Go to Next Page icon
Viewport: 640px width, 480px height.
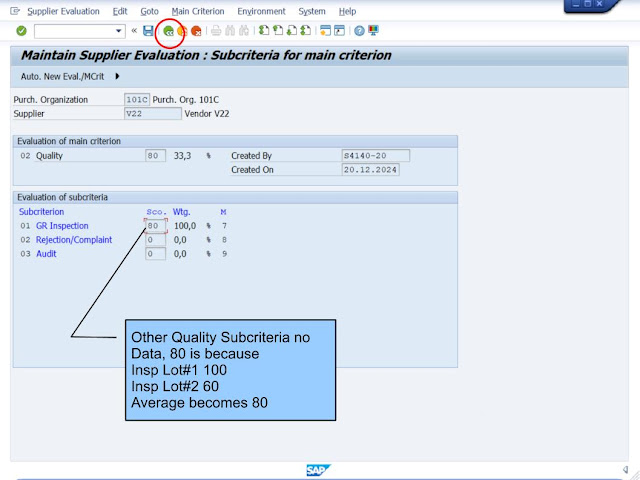(x=292, y=31)
